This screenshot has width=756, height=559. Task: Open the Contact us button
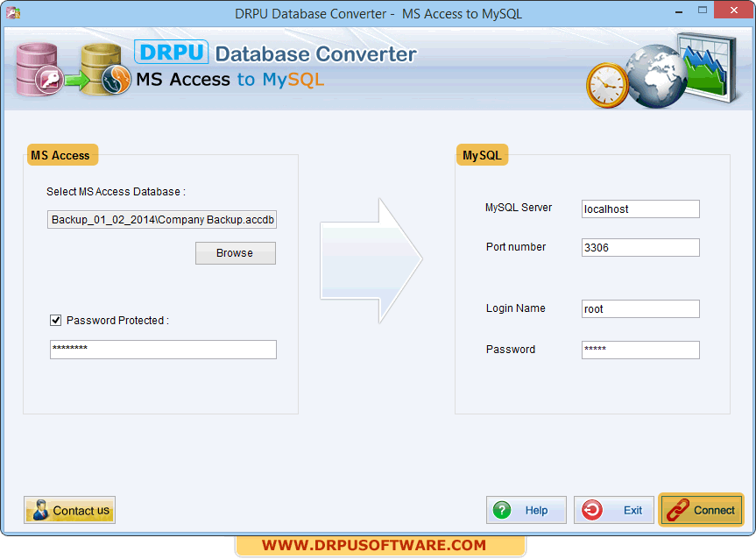[69, 510]
